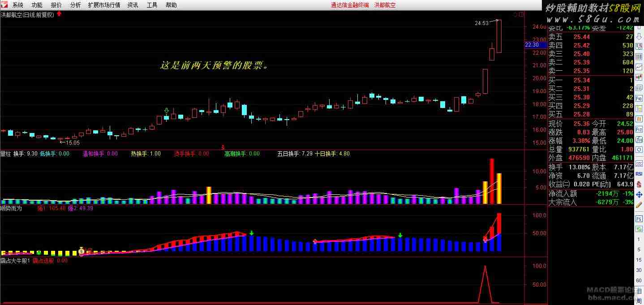The height and width of the screenshot is (305, 644).
Task: Click the 霸占选股 red spike peak
Action: click(x=485, y=266)
